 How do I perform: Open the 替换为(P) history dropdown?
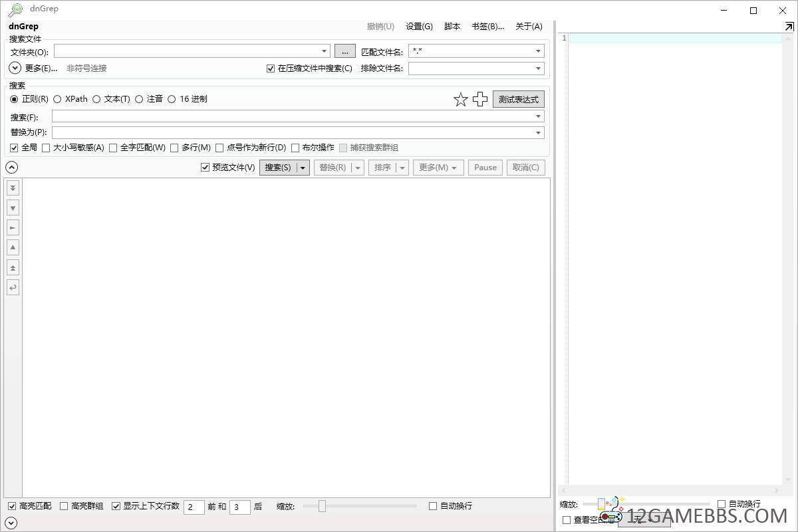click(539, 133)
